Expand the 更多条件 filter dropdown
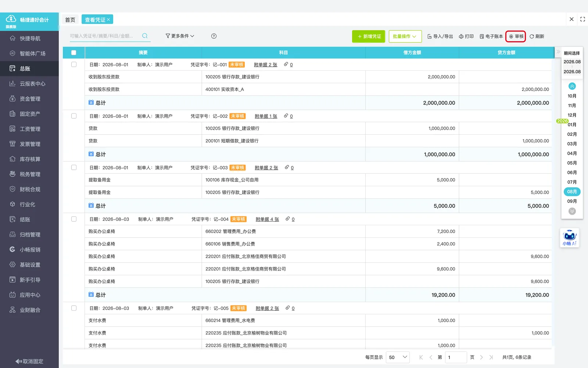Screen dimensions: 588x368 click(180, 36)
